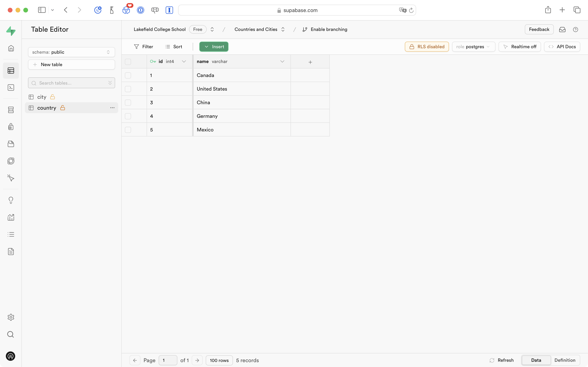The image size is (588, 367).
Task: Open the Realtime cursor sidebar icon
Action: point(11,178)
